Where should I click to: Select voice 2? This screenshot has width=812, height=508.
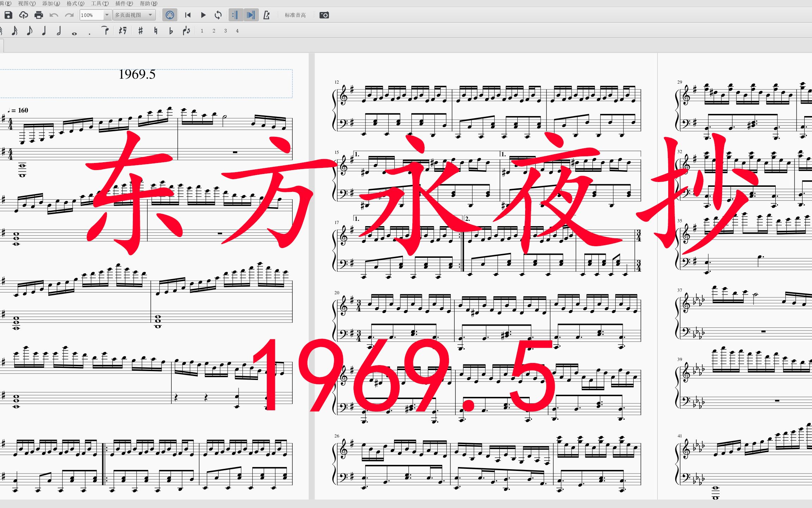tap(214, 31)
